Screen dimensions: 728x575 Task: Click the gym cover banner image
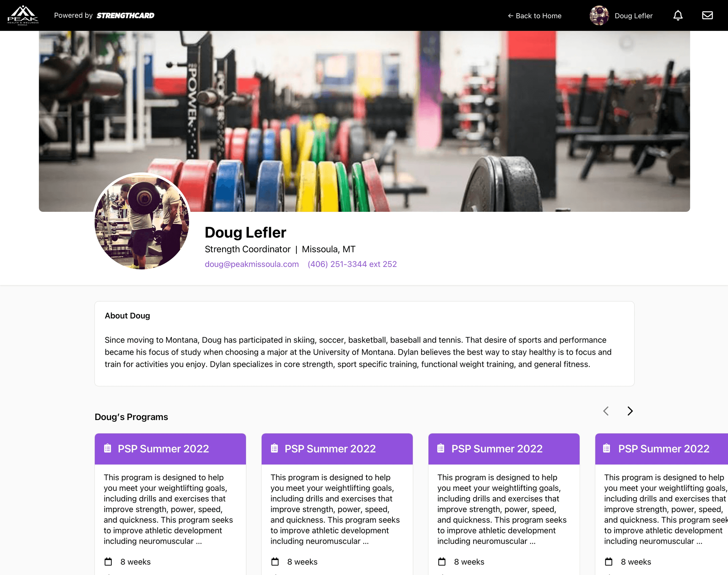point(364,121)
